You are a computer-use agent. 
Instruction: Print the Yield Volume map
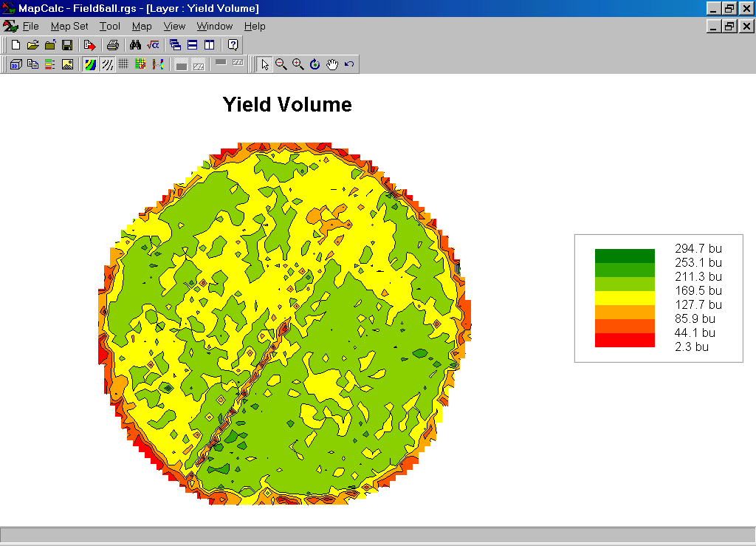point(112,44)
